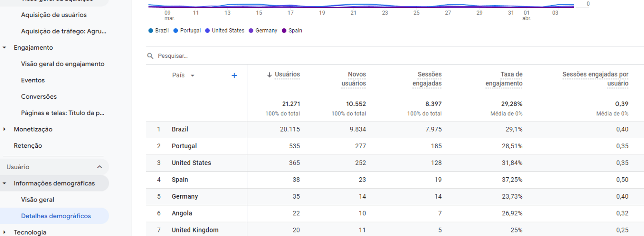Toggle the Germany legend entry
The height and width of the screenshot is (236, 644).
pyautogui.click(x=263, y=31)
